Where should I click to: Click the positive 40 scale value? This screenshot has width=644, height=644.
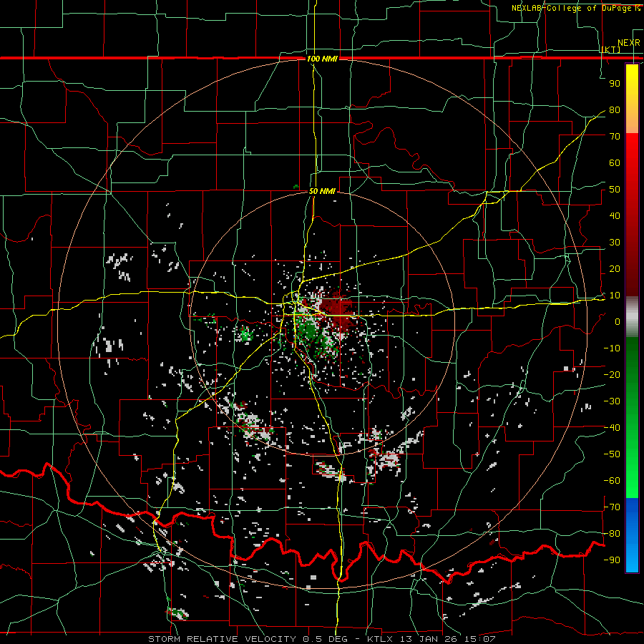(x=615, y=216)
